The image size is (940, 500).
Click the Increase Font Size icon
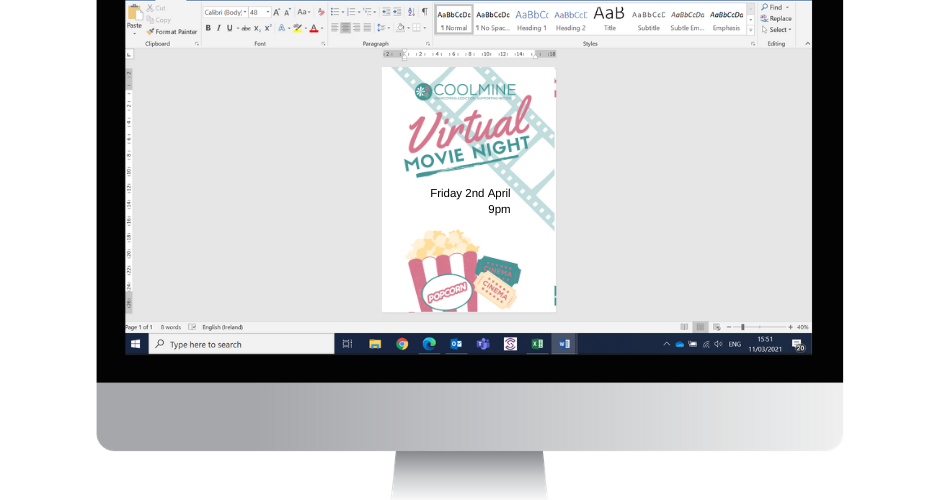(276, 12)
